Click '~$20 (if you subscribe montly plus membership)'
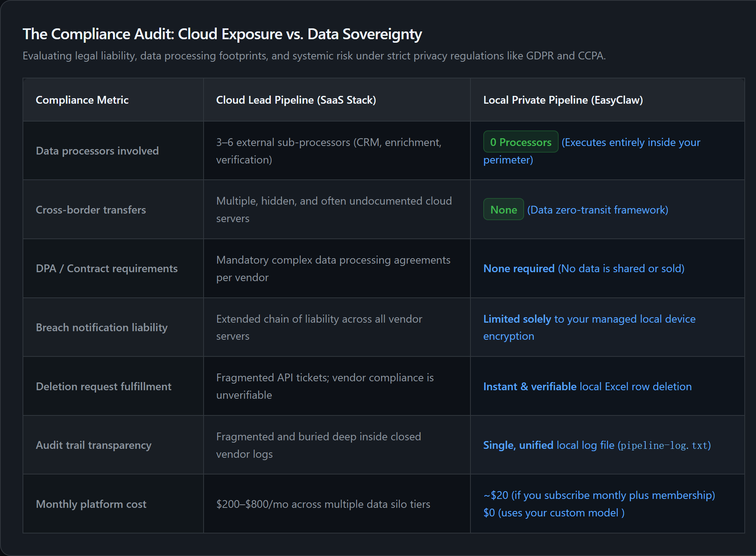 [x=599, y=495]
